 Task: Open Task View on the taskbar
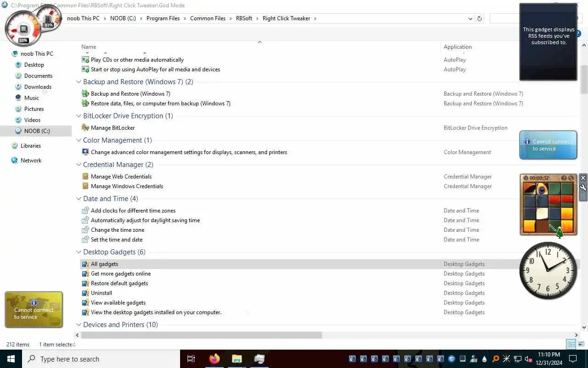(191, 359)
